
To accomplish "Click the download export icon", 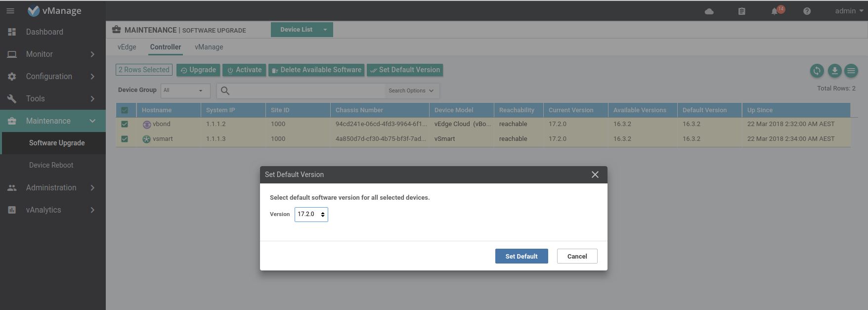I will [x=834, y=71].
